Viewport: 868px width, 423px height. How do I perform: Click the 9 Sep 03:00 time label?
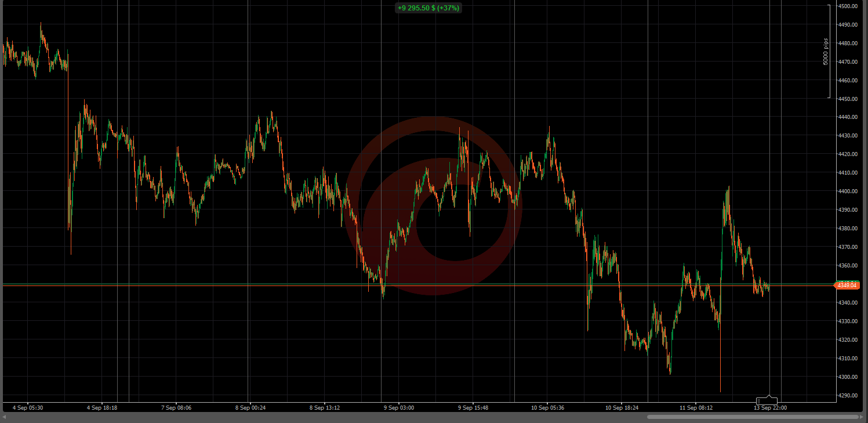(x=399, y=408)
